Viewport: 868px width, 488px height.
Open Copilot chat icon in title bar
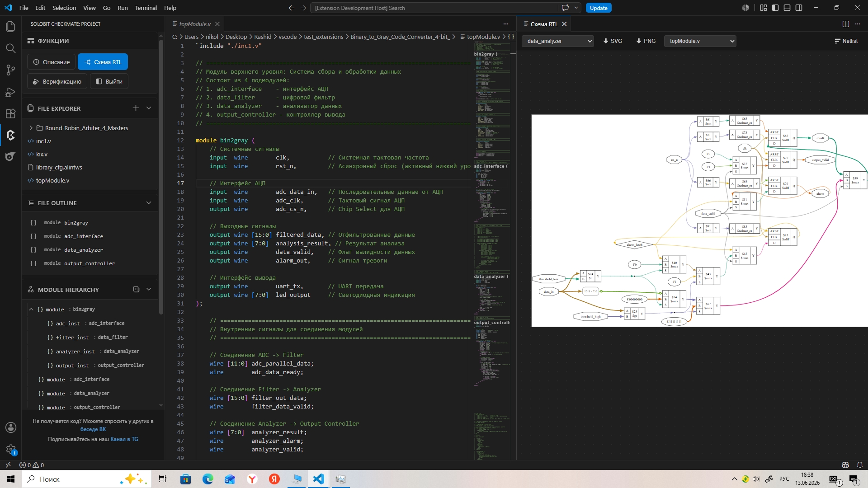pos(565,8)
